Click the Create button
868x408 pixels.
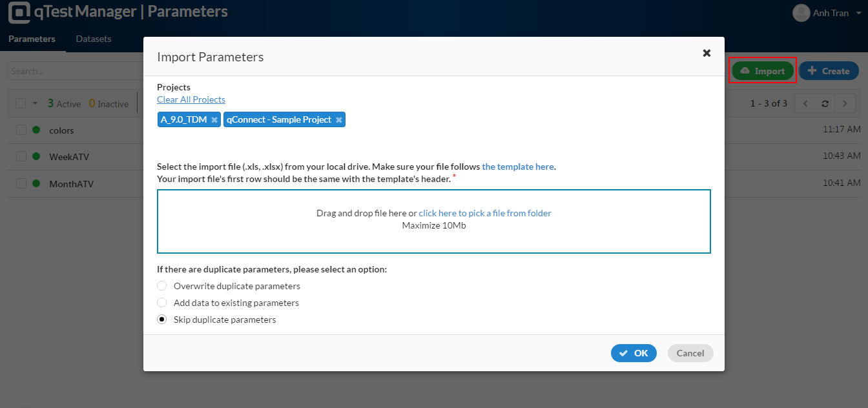(829, 71)
